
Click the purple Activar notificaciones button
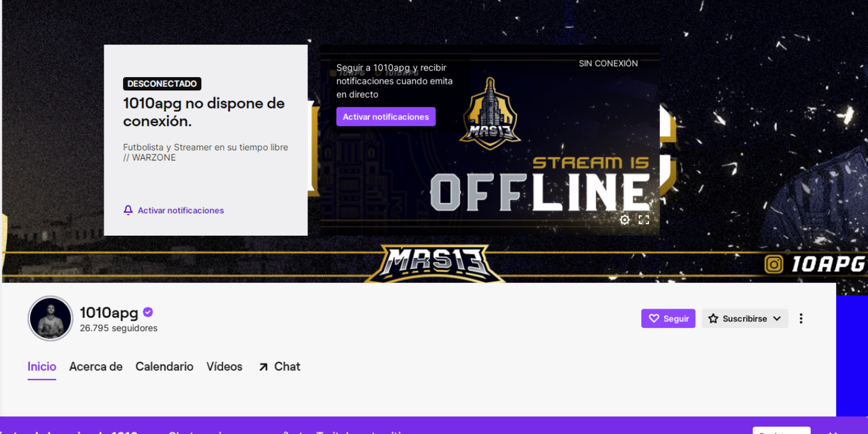click(386, 117)
